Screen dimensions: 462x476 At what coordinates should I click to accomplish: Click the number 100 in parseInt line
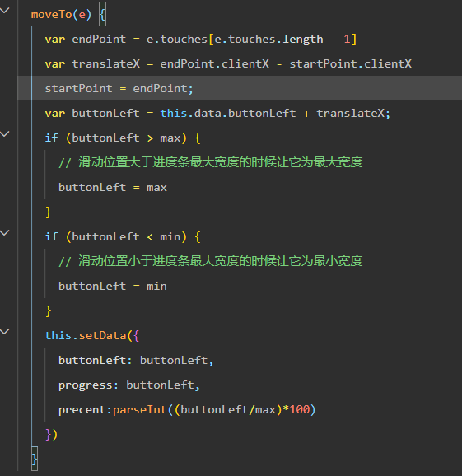(x=300, y=410)
